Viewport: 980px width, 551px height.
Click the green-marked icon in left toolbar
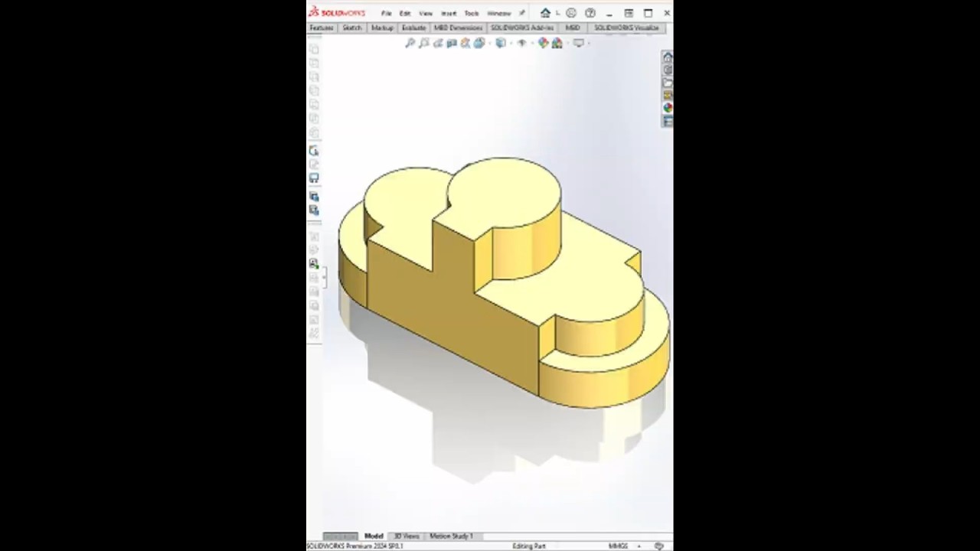[x=314, y=263]
